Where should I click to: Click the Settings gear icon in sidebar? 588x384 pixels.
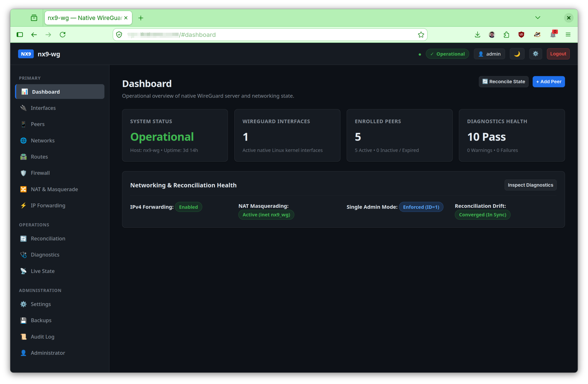pyautogui.click(x=23, y=304)
